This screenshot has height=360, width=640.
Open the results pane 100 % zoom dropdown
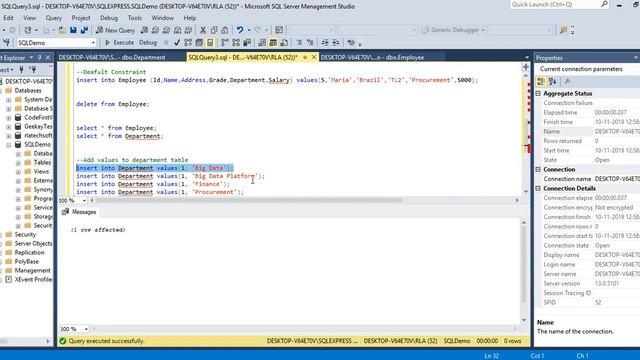coord(86,329)
